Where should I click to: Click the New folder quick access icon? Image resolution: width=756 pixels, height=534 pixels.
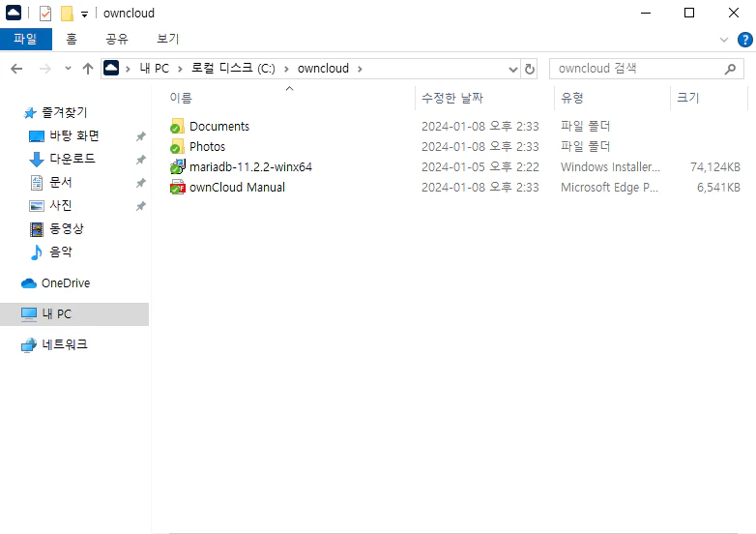click(x=67, y=14)
